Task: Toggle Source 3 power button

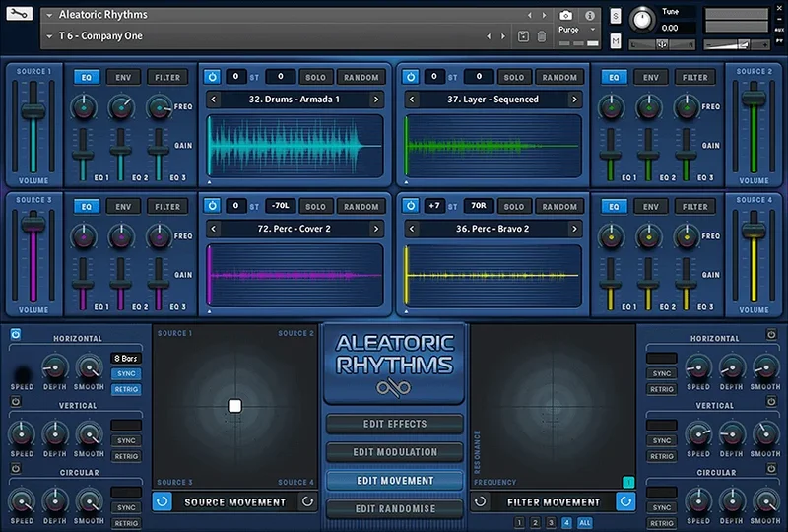Action: 212,206
